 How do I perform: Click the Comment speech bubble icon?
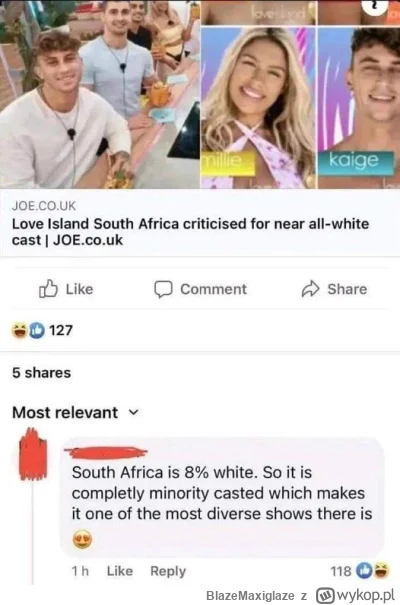point(163,289)
